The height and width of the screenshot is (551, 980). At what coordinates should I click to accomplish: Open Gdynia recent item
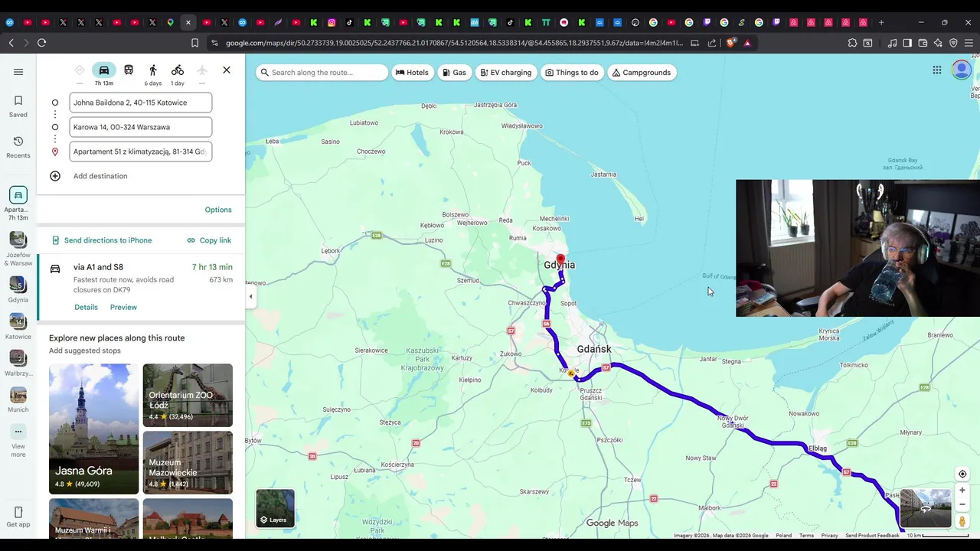pyautogui.click(x=18, y=289)
